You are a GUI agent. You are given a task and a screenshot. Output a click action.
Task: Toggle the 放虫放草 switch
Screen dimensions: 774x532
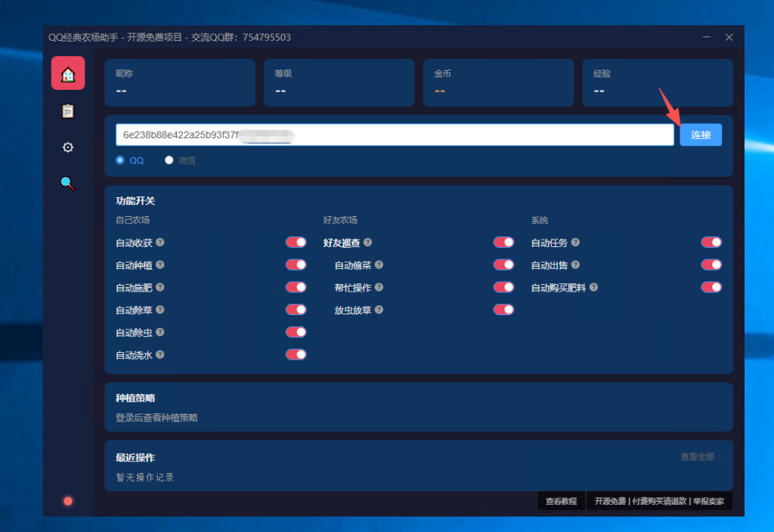503,309
